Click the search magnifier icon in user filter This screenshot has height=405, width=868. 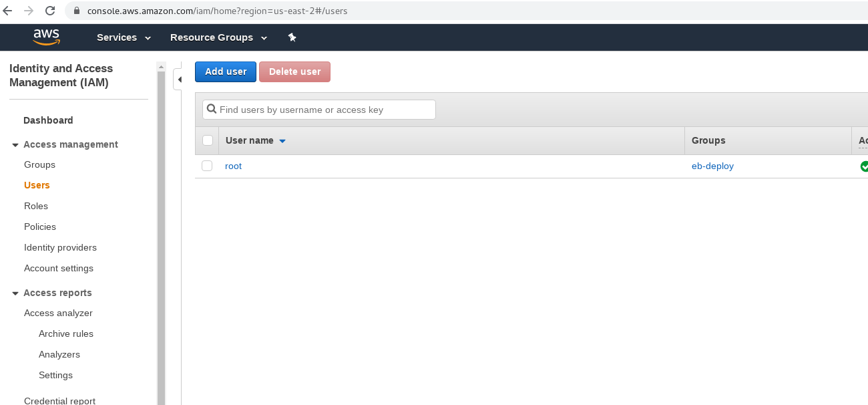click(212, 109)
